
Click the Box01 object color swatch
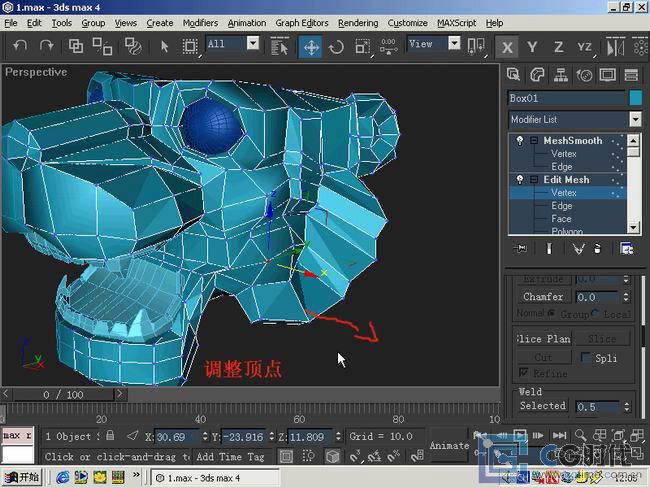(635, 98)
